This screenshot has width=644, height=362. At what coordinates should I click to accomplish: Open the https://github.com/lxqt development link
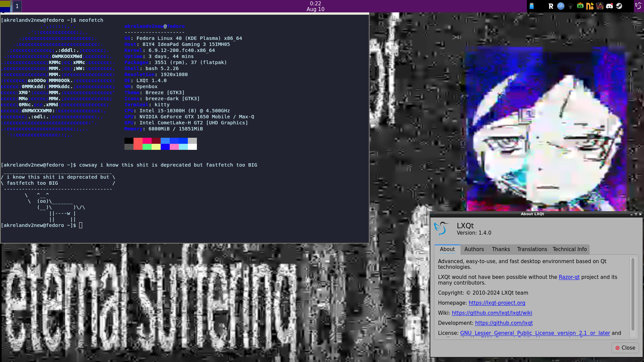point(504,323)
